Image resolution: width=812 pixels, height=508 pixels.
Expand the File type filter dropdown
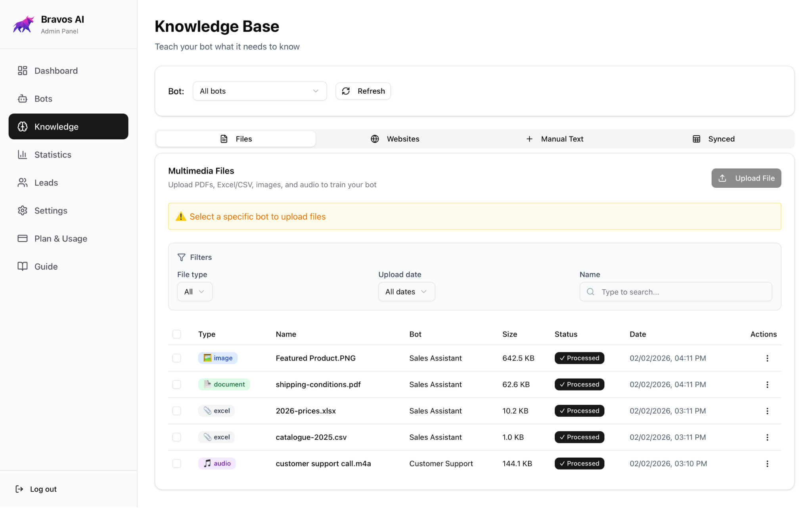194,291
